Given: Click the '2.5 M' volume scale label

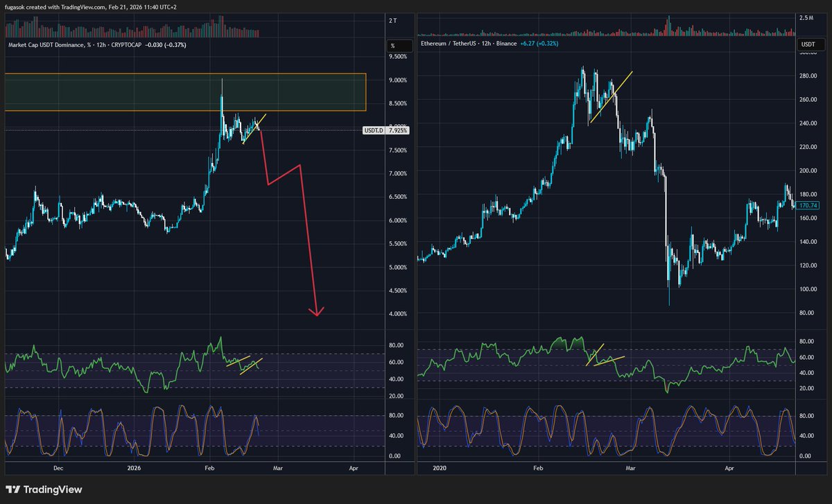Looking at the screenshot, I should coord(806,17).
